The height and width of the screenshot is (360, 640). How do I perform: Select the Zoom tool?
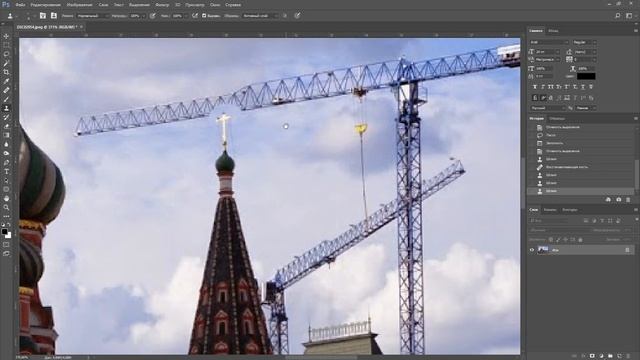coord(6,207)
